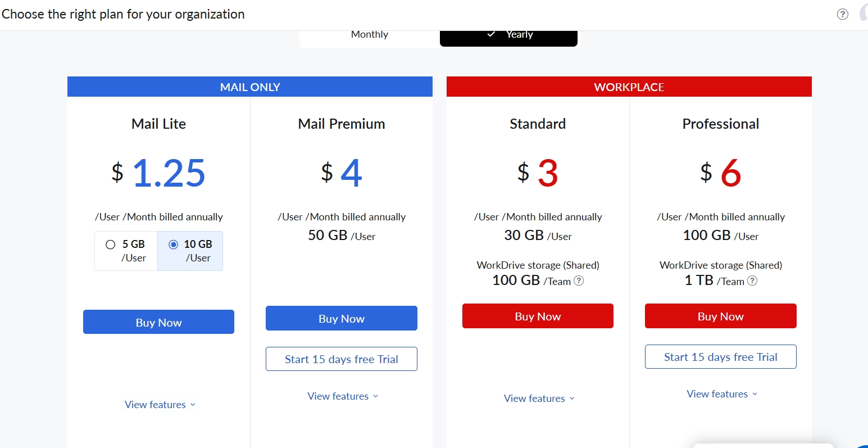Image resolution: width=868 pixels, height=448 pixels.
Task: Click the WORKPLACE header tab
Action: click(x=629, y=87)
